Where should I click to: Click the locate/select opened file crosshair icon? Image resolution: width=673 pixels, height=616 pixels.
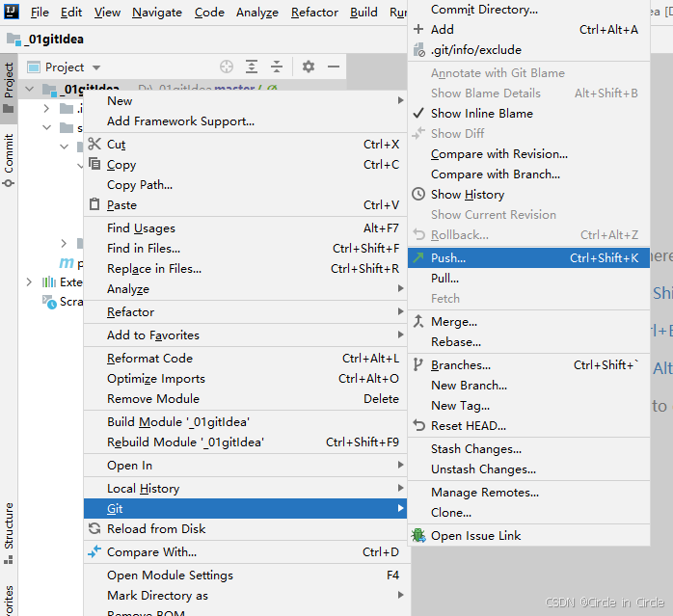click(x=227, y=67)
